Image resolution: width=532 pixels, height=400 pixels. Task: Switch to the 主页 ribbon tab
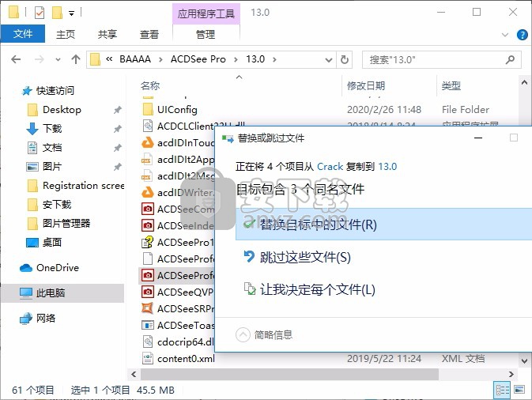tap(65, 34)
